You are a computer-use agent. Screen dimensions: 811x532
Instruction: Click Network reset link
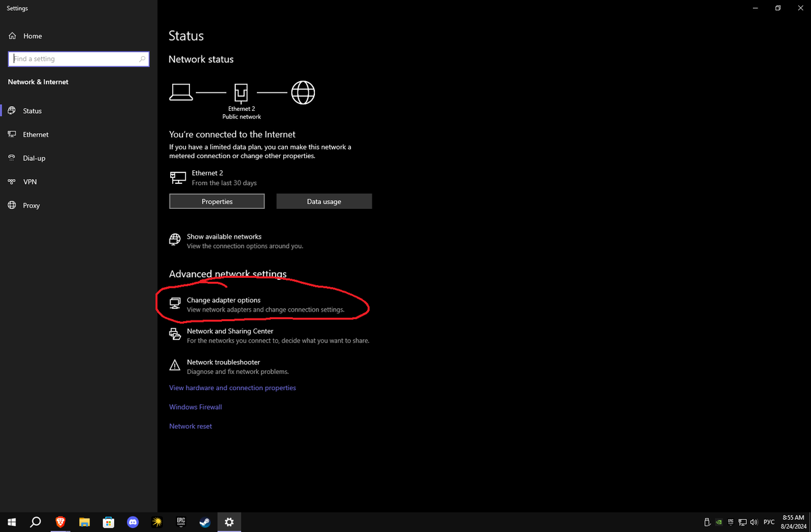coord(191,427)
